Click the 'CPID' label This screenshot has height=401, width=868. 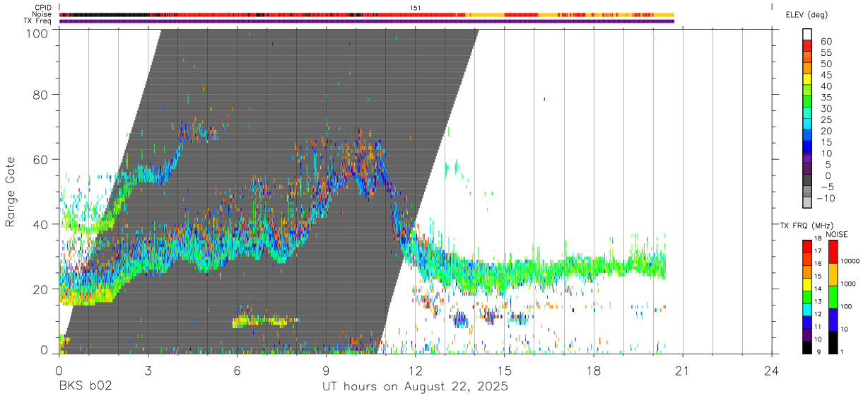coord(42,7)
